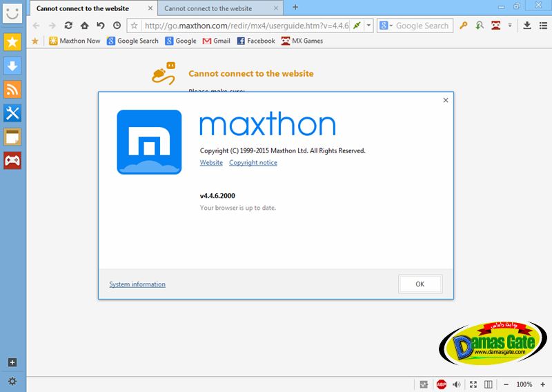Open the Copyright notice link
Screen dimensions: 552x392
click(253, 163)
